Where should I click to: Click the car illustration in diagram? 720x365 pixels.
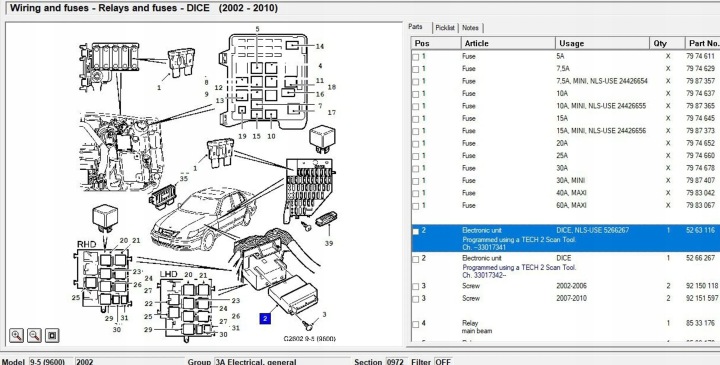(204, 218)
